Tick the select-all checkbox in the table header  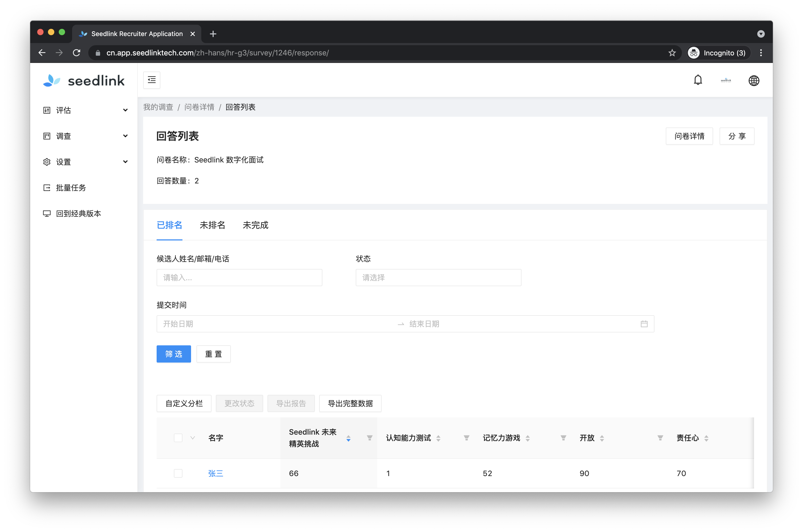coord(178,438)
